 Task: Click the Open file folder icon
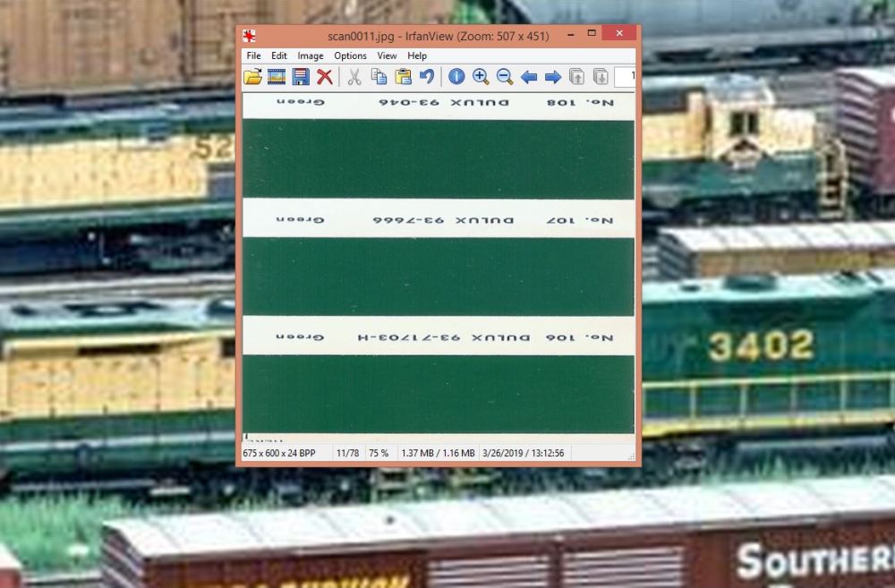(253, 76)
